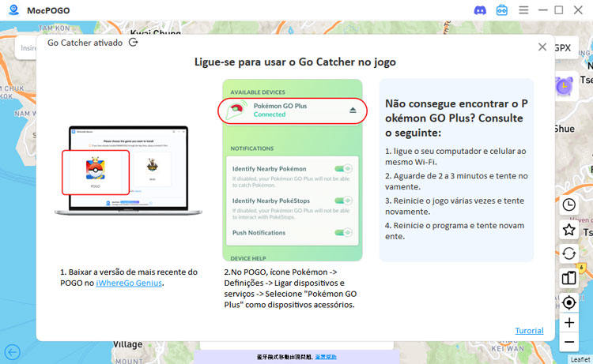
Task: Click the POGO Pokéball app icon in illustration
Action: [96, 168]
